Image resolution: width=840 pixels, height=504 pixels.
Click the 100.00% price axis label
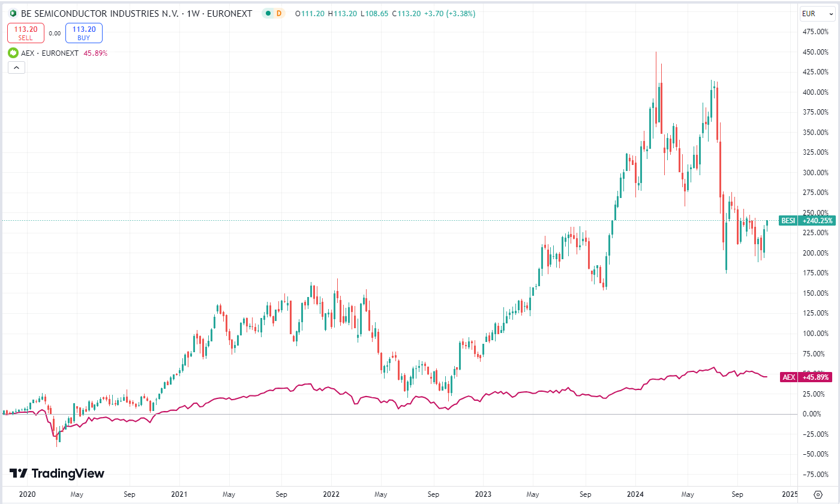815,334
